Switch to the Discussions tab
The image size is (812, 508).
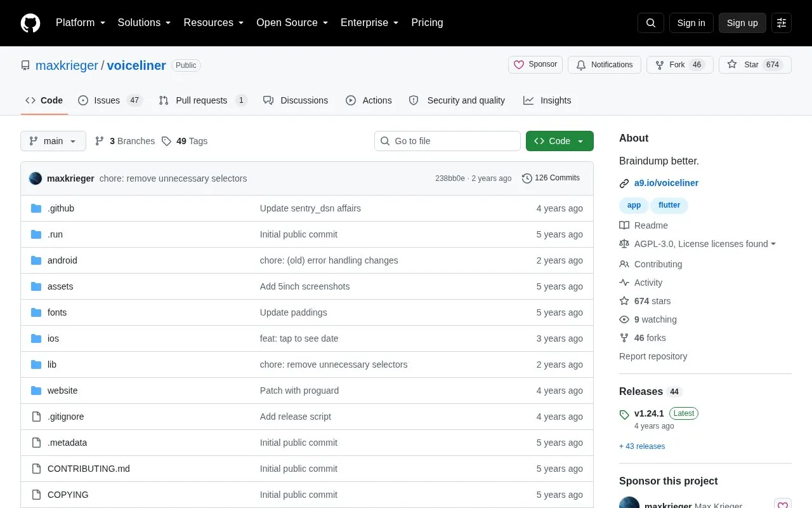click(296, 100)
